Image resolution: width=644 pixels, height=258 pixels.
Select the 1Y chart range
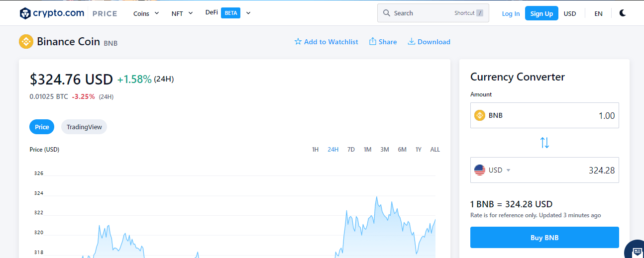[419, 150]
